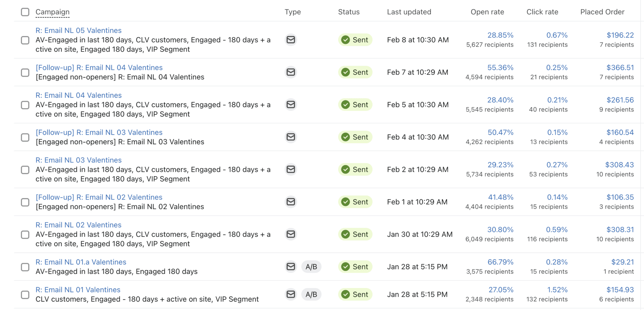Image resolution: width=644 pixels, height=310 pixels.
Task: Sort the list by the Campaign column header
Action: tap(52, 12)
